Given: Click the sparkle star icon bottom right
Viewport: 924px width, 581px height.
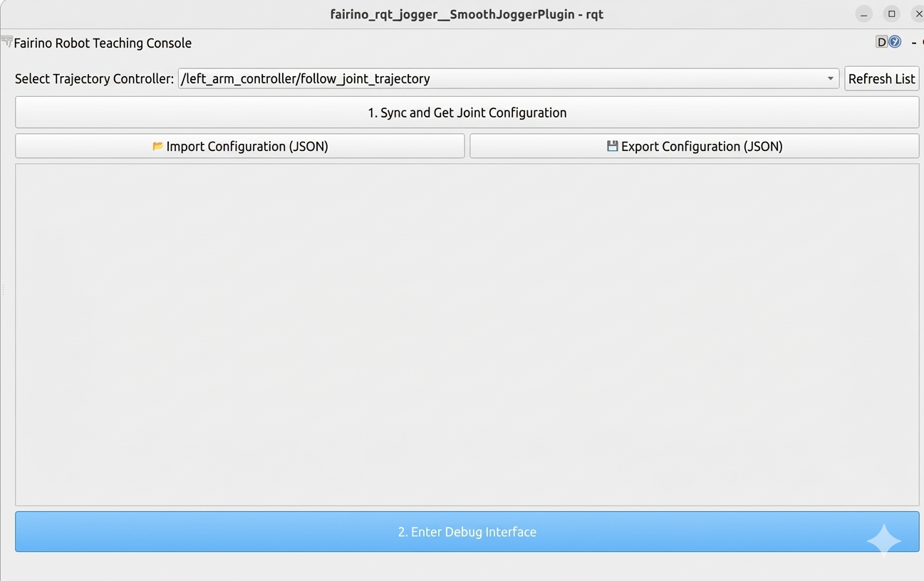Looking at the screenshot, I should (883, 540).
